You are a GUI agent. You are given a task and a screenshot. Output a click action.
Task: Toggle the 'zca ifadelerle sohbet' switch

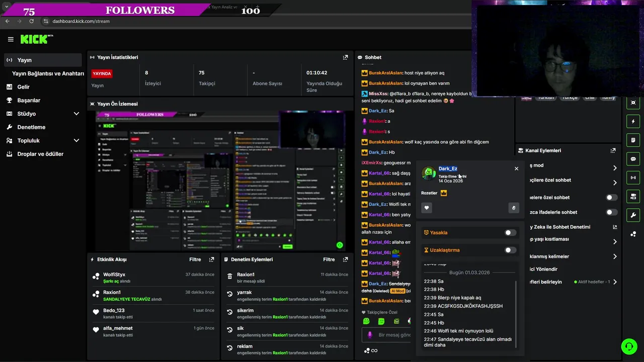click(611, 212)
